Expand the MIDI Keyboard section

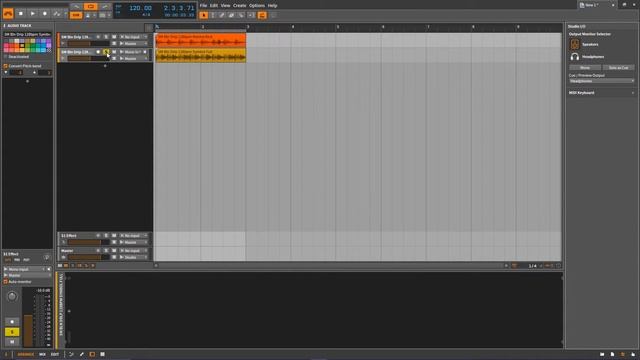(602, 93)
